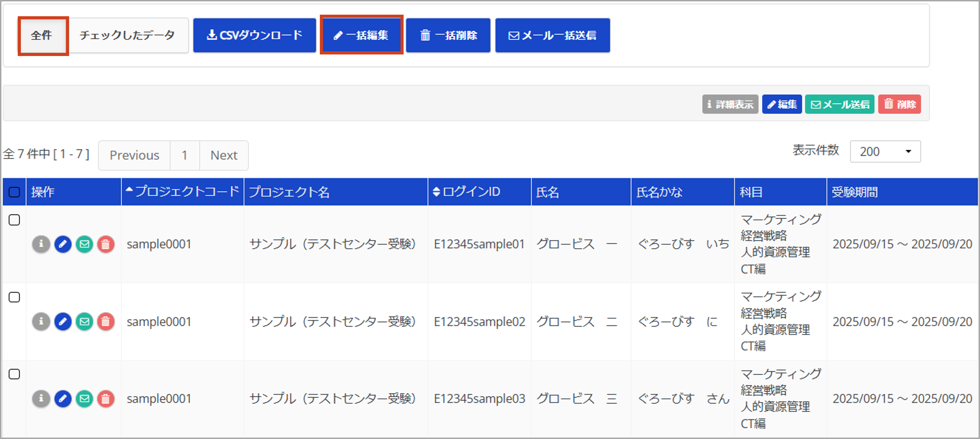Open the 表示件数 200 dropdown
The height and width of the screenshot is (439, 980).
[885, 152]
